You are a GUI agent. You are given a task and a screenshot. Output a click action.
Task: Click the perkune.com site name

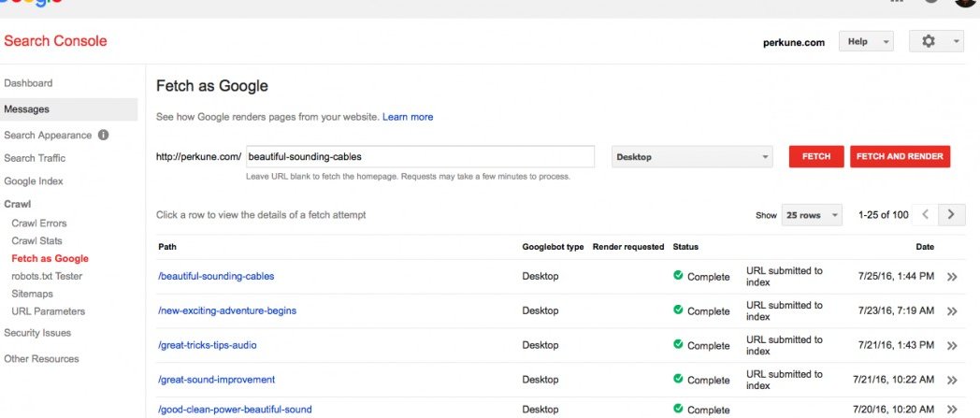coord(794,42)
